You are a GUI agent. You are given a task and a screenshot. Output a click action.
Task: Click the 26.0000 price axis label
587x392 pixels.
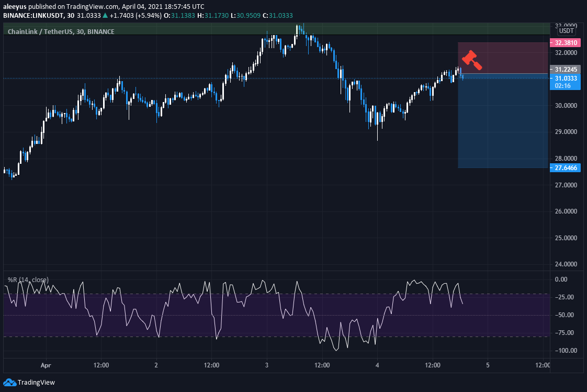pyautogui.click(x=566, y=211)
